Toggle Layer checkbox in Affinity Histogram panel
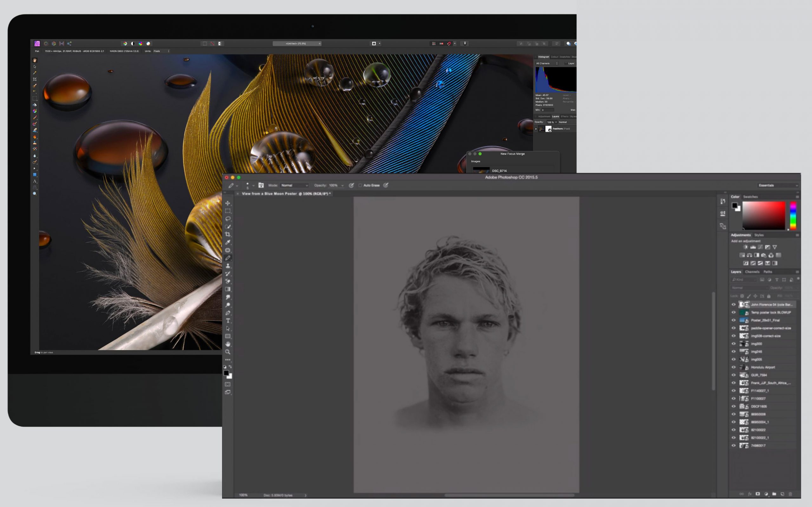Screen dimensions: 812x507 click(566, 63)
